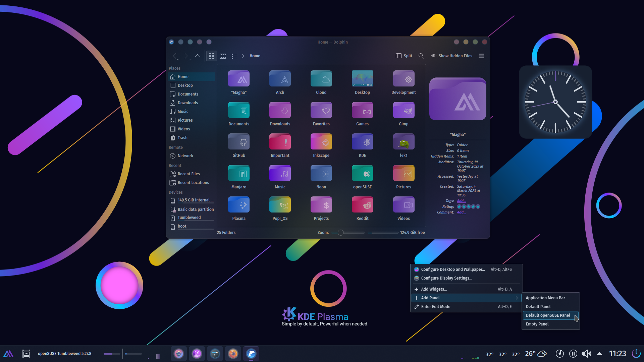Click the Home breadcrumb in location bar
This screenshot has height=362, width=644.
click(x=255, y=56)
